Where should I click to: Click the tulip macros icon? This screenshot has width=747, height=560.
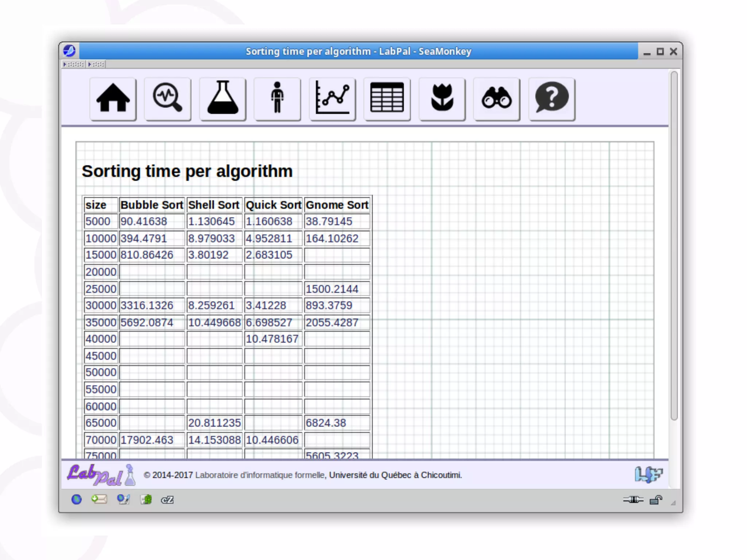442,98
